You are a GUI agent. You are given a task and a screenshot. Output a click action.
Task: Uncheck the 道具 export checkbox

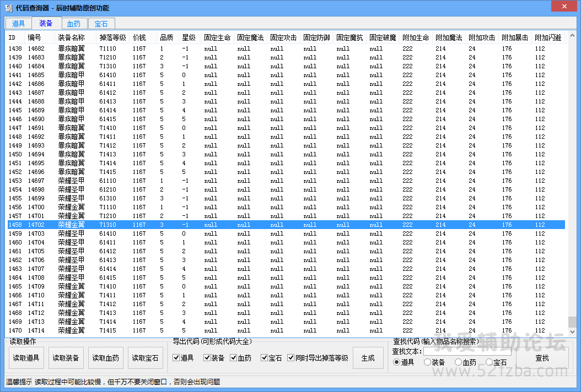click(x=176, y=358)
